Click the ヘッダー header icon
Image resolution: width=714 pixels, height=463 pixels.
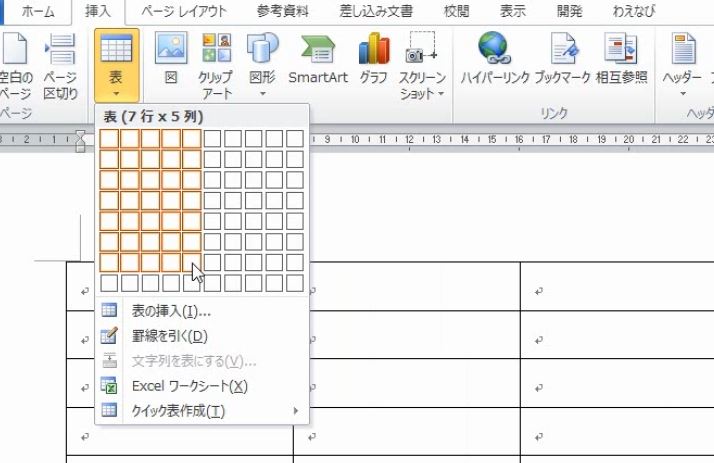(683, 48)
